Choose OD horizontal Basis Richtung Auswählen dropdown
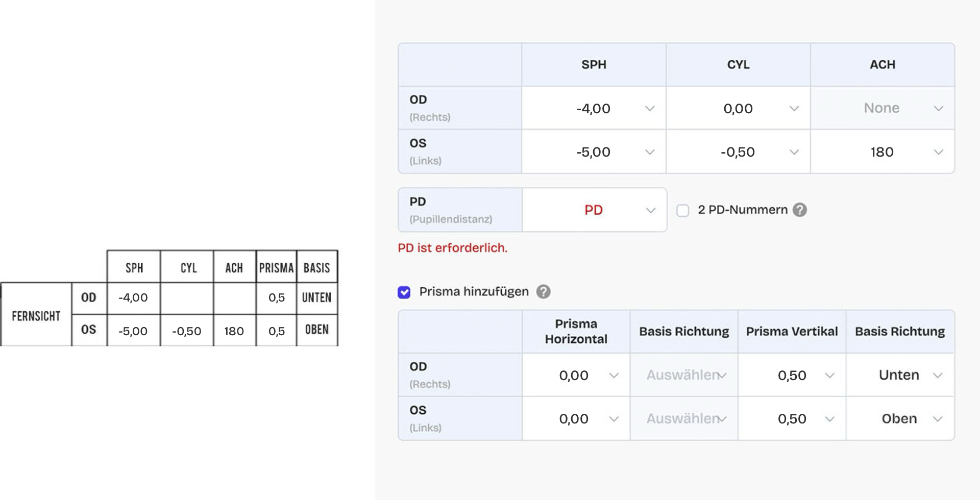980x500 pixels. click(x=684, y=375)
